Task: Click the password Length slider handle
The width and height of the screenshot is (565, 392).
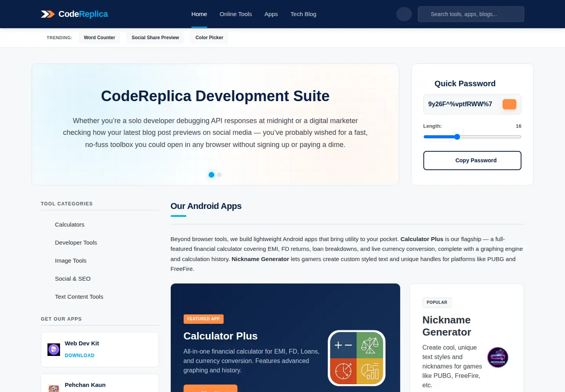Action: point(457,137)
